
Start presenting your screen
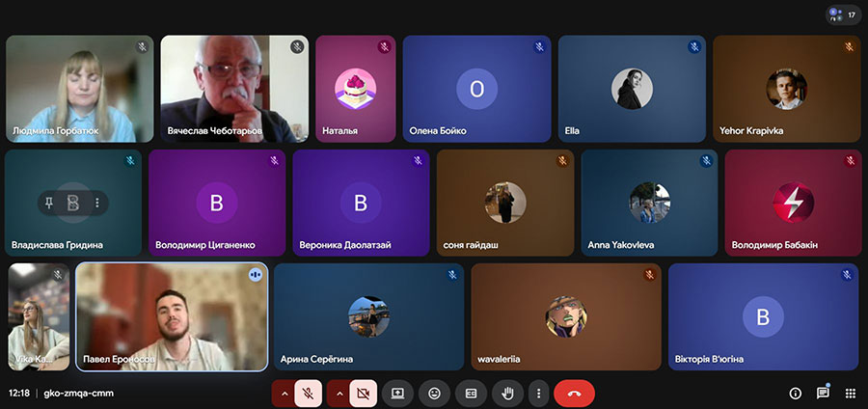click(x=397, y=394)
